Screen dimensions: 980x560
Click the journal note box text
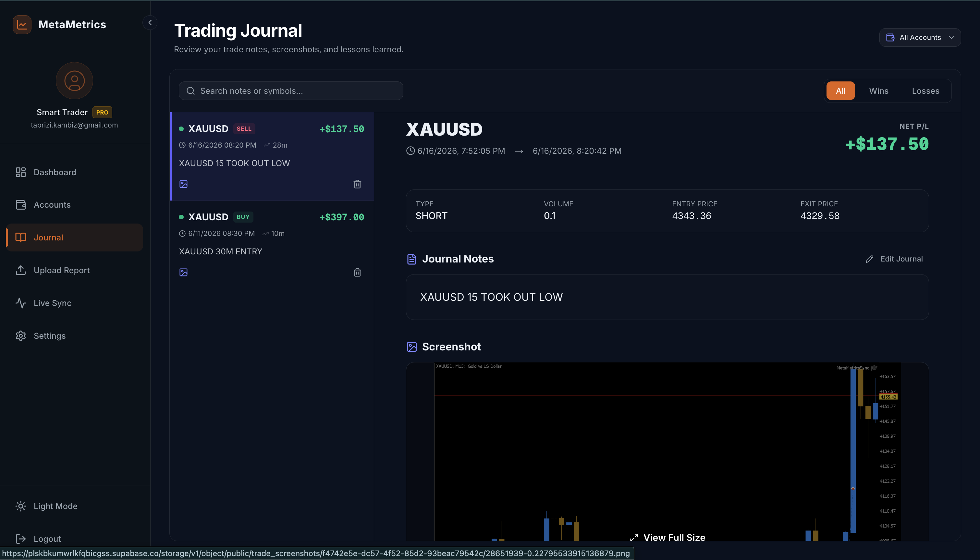[491, 297]
